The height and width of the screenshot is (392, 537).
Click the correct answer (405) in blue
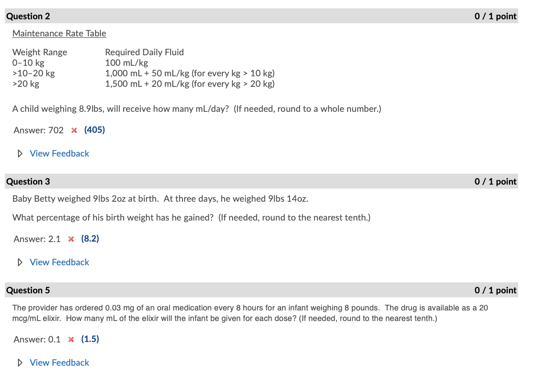click(x=95, y=130)
